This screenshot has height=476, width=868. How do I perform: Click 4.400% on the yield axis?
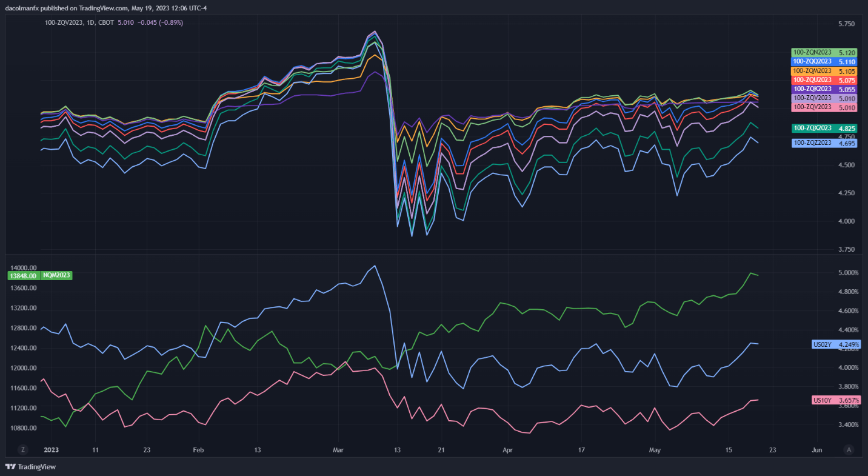tap(848, 330)
